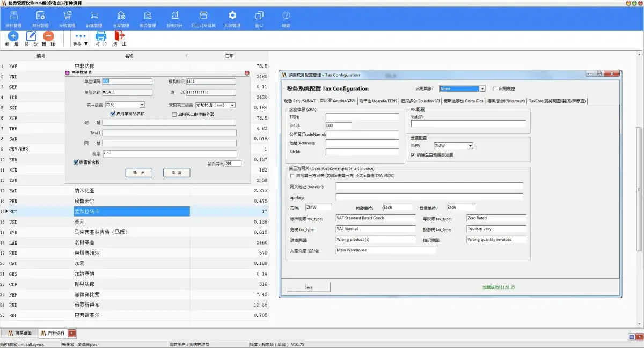Image resolution: width=644 pixels, height=348 pixels.
Task: Open the 前台管理 module icon
Action: (40, 19)
